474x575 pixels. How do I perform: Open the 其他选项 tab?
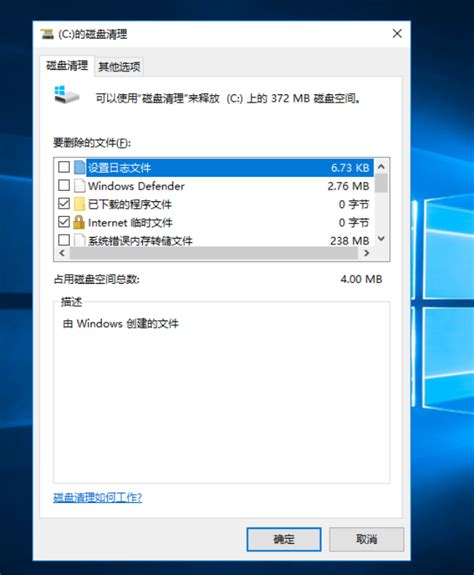point(119,67)
